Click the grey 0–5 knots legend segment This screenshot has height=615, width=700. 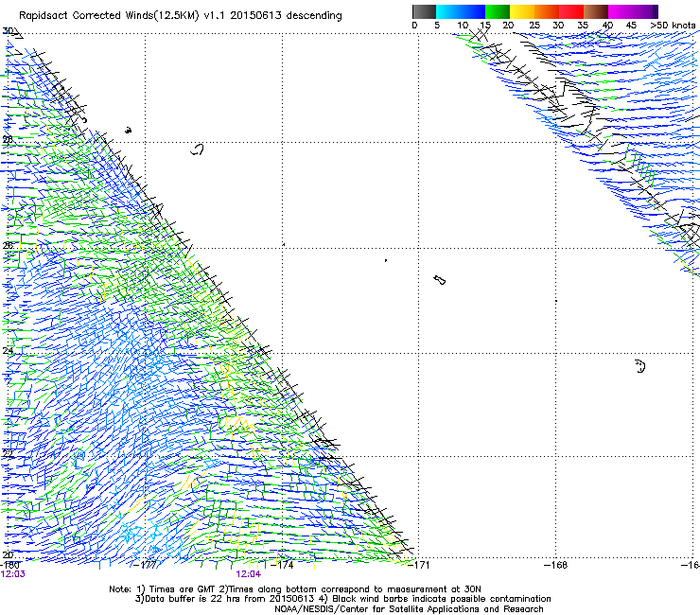pos(424,11)
